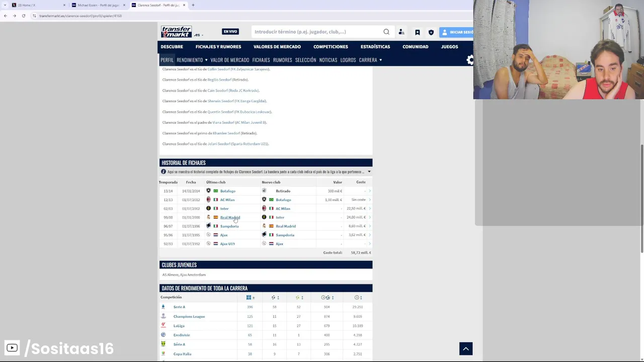Click the 58,72 mill. € total cost value
Image resolution: width=644 pixels, height=362 pixels.
(x=361, y=253)
